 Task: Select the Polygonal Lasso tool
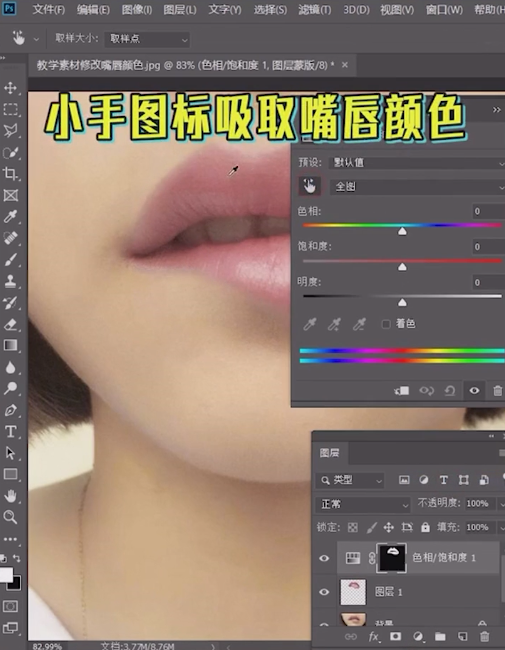[10, 131]
